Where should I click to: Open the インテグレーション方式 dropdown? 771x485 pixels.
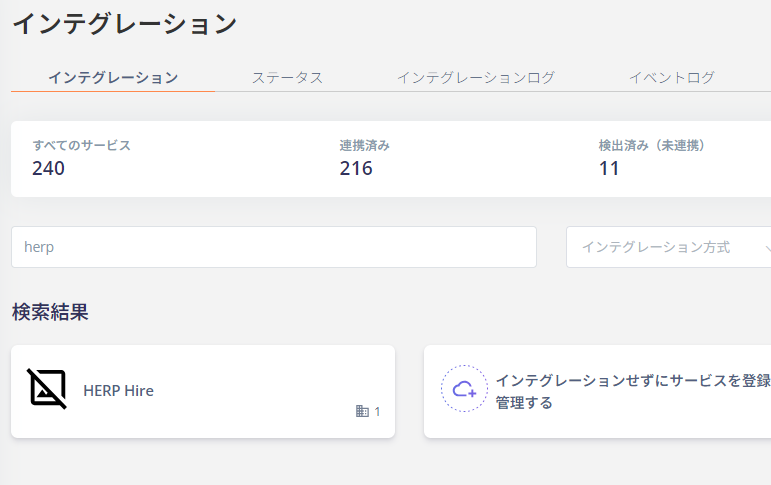click(x=669, y=247)
